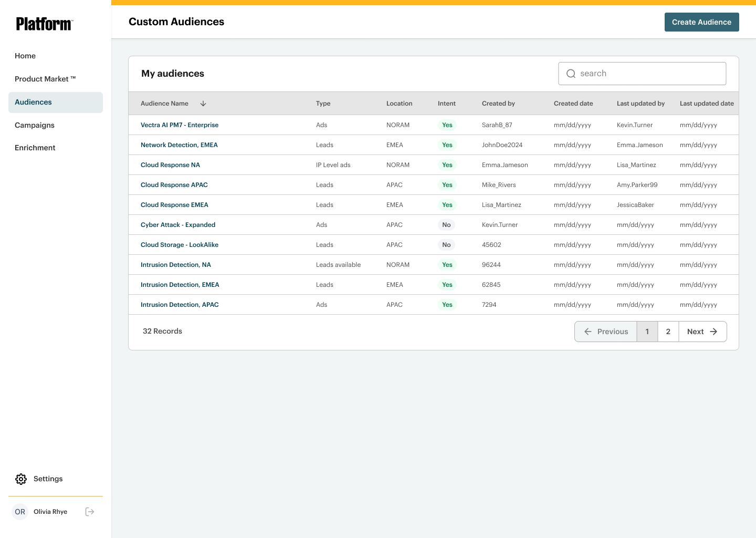Open the Vectra AI PM7 - Enterprise audience
This screenshot has height=538, width=756.
(180, 125)
